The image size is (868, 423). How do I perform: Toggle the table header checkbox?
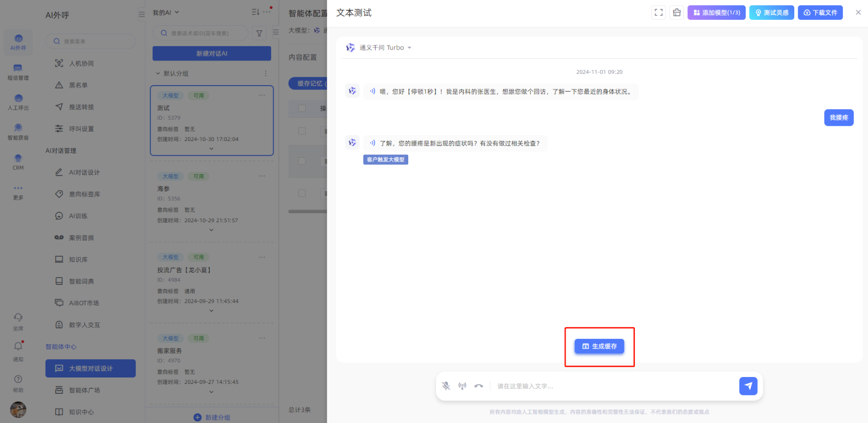(302, 108)
